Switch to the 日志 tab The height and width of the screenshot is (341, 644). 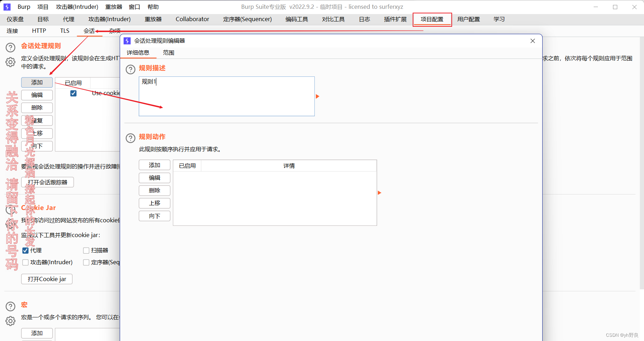[x=364, y=19]
